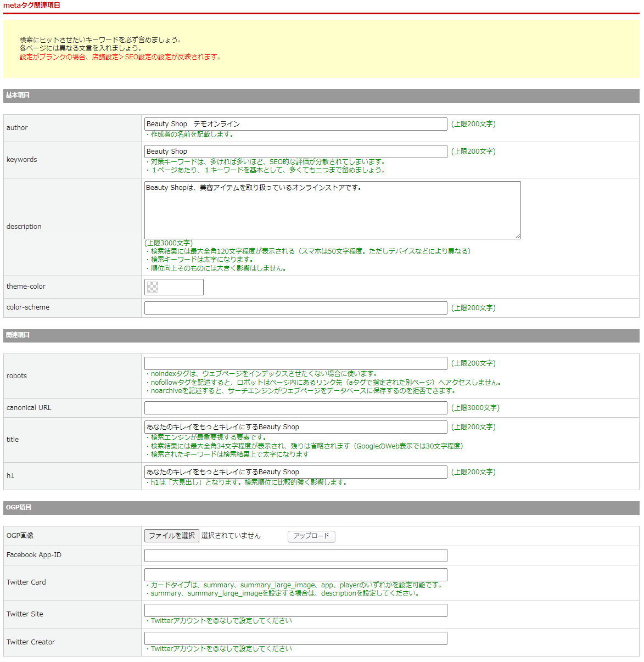Open the theme-color transparent swatch
Viewport: 644px width, 662px height.
coord(153,287)
